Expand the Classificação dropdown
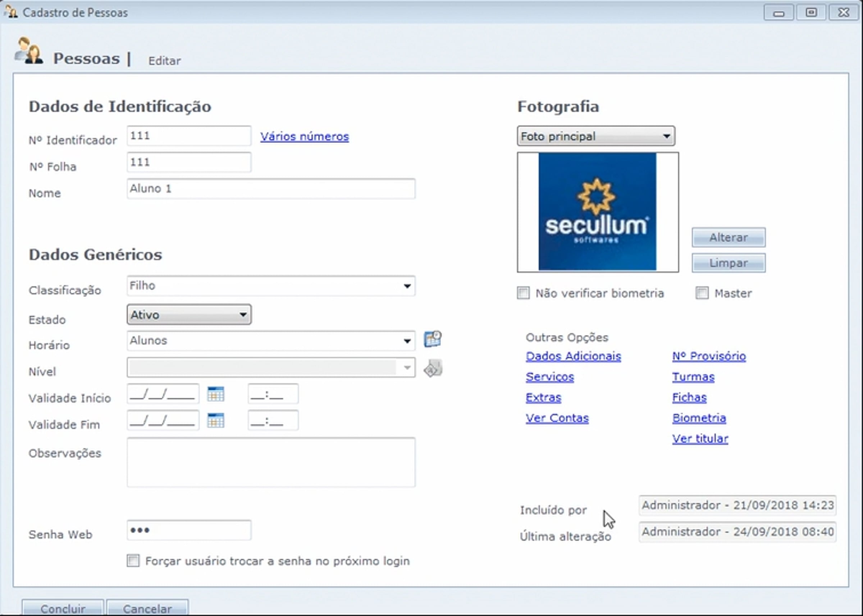863x616 pixels. 407,286
